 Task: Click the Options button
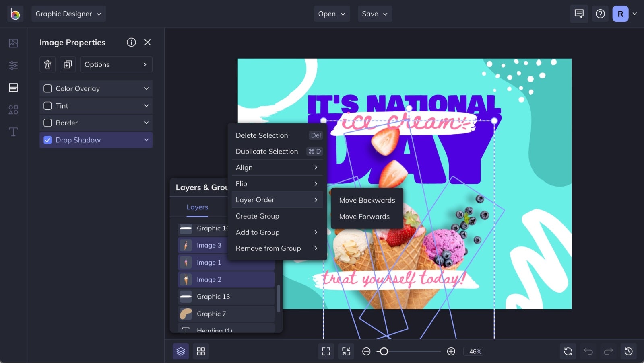coord(116,64)
